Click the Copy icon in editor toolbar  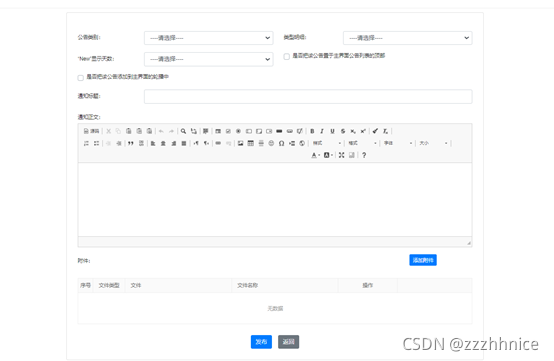point(118,131)
